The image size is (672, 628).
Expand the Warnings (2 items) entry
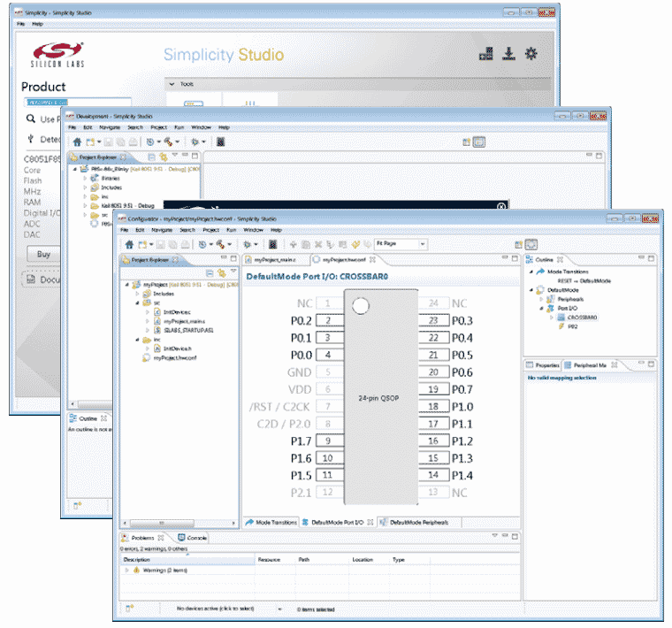127,571
